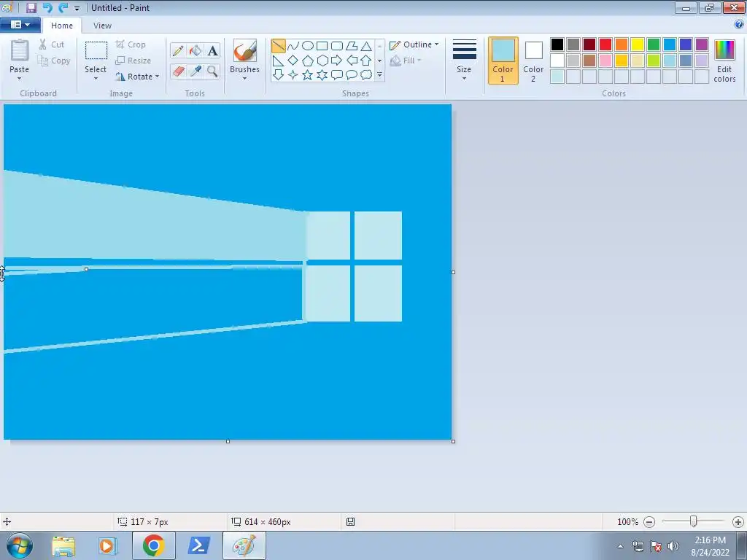Choose the Left arrow shape
Screen dimensions: 747x560
pos(352,61)
